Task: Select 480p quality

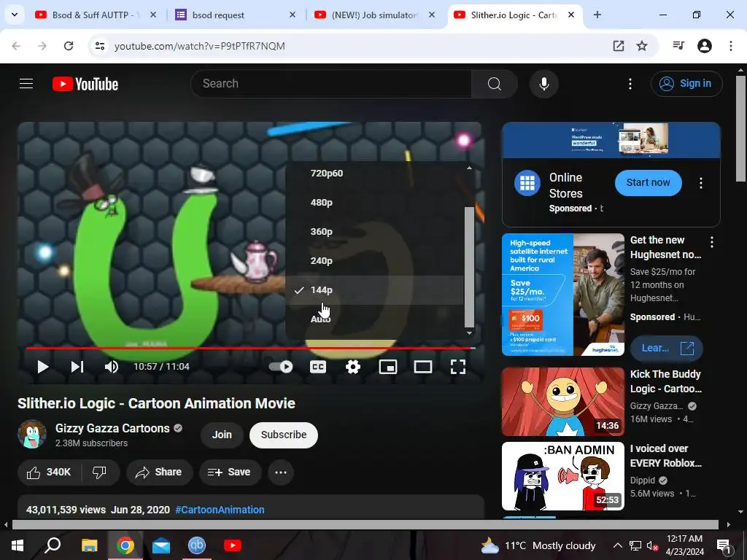Action: click(374, 203)
